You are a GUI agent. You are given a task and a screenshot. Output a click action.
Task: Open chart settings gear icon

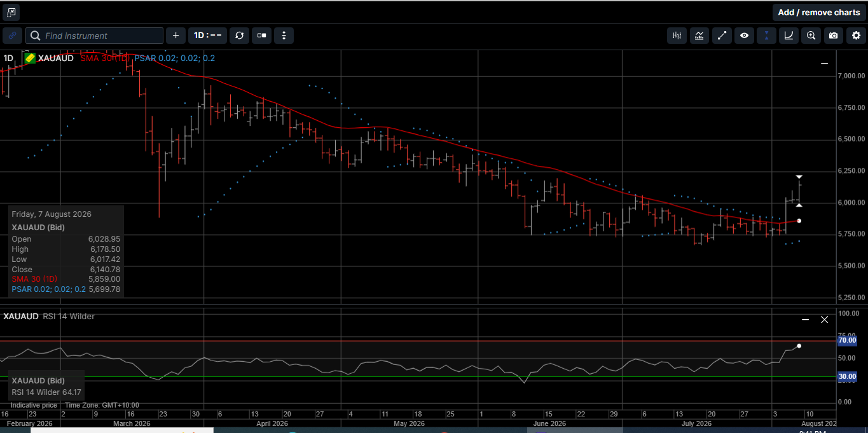click(x=856, y=36)
